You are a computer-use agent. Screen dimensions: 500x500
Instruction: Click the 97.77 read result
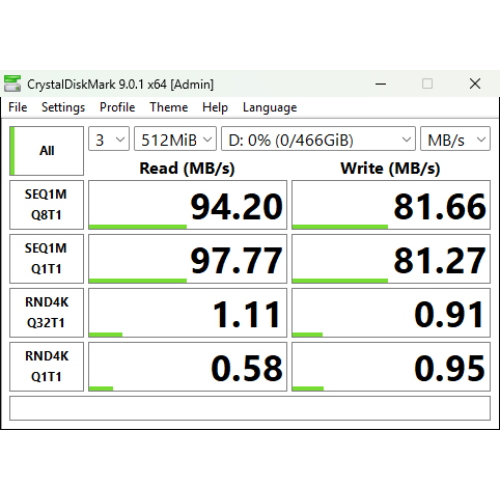tap(187, 259)
